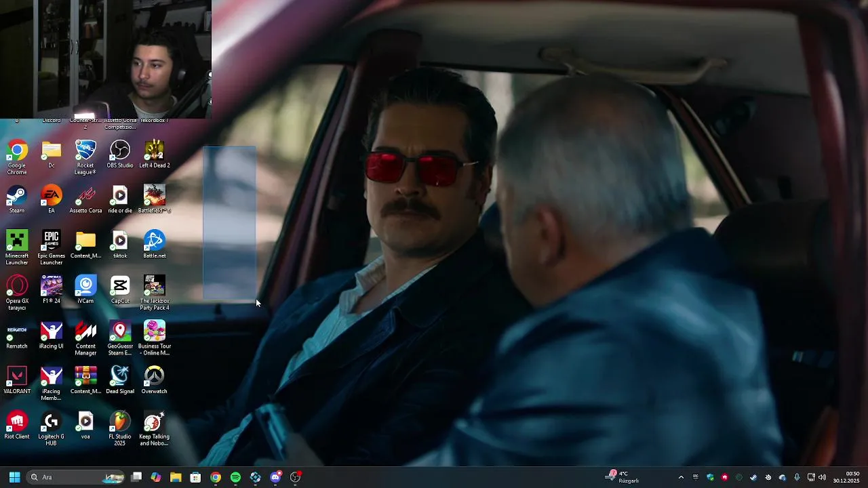Switch to Chrome on the taskbar
The image size is (868, 488).
pyautogui.click(x=216, y=477)
